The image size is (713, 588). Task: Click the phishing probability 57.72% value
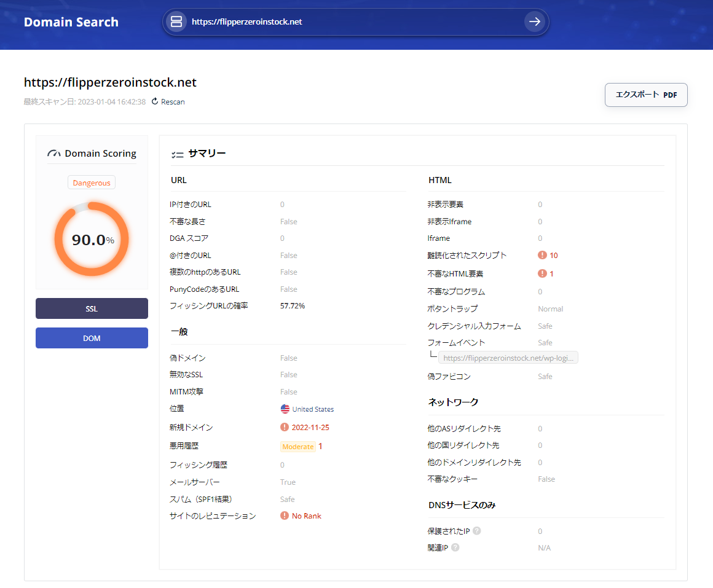pyautogui.click(x=293, y=306)
